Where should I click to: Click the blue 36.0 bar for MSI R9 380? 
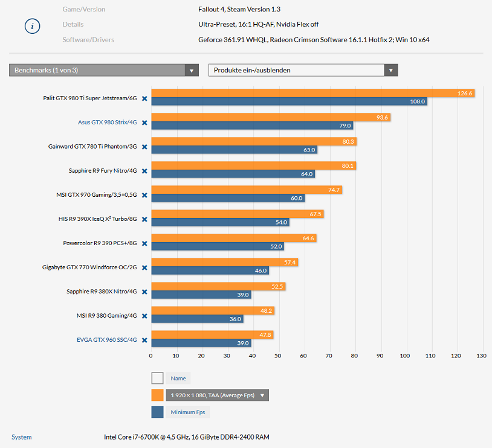coord(198,319)
